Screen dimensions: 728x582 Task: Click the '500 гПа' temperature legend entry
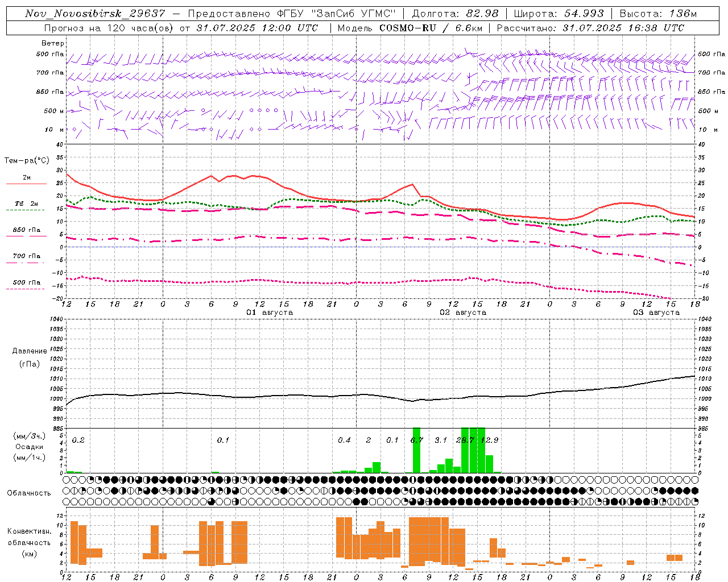pyautogui.click(x=27, y=282)
